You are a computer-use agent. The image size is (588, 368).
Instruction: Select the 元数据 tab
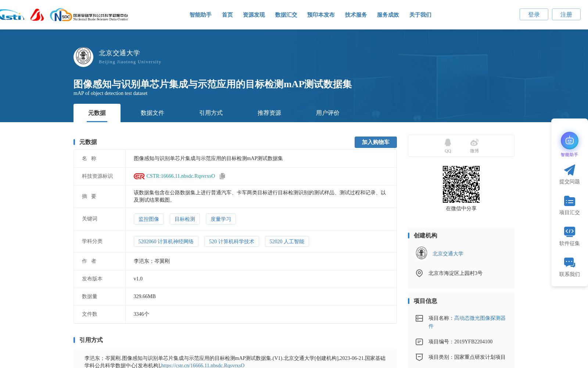click(97, 113)
